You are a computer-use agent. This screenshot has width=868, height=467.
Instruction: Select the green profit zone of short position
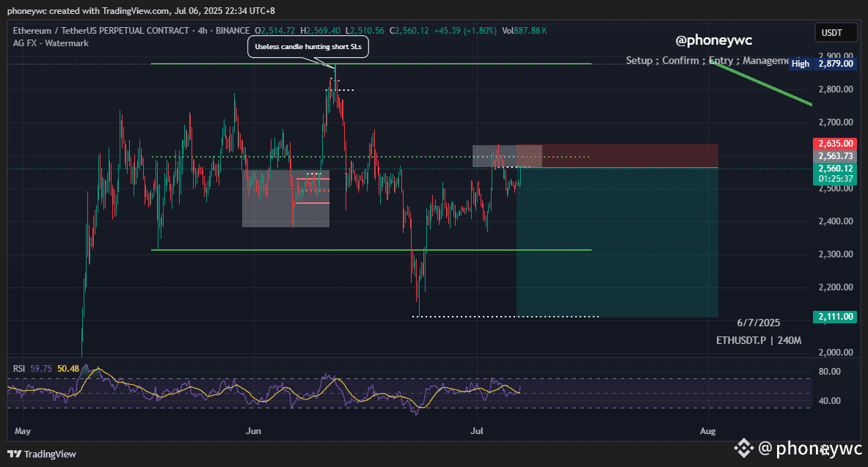(x=617, y=243)
